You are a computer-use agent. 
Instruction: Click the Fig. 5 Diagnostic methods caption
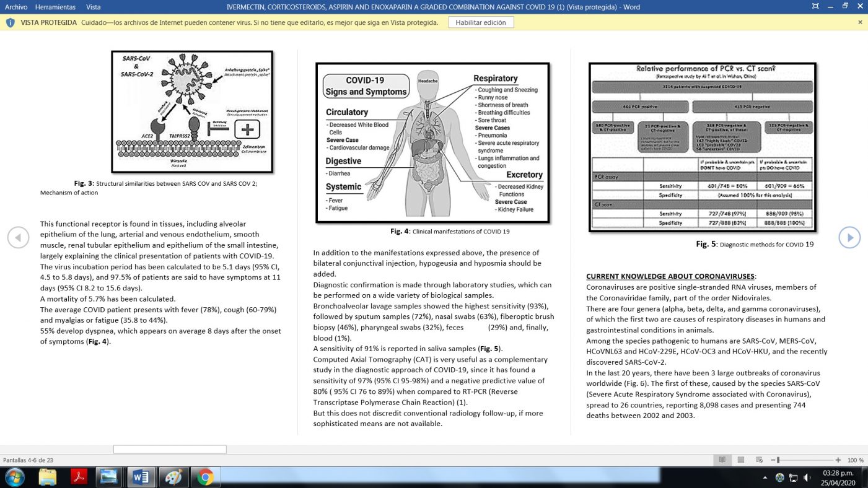tap(755, 244)
